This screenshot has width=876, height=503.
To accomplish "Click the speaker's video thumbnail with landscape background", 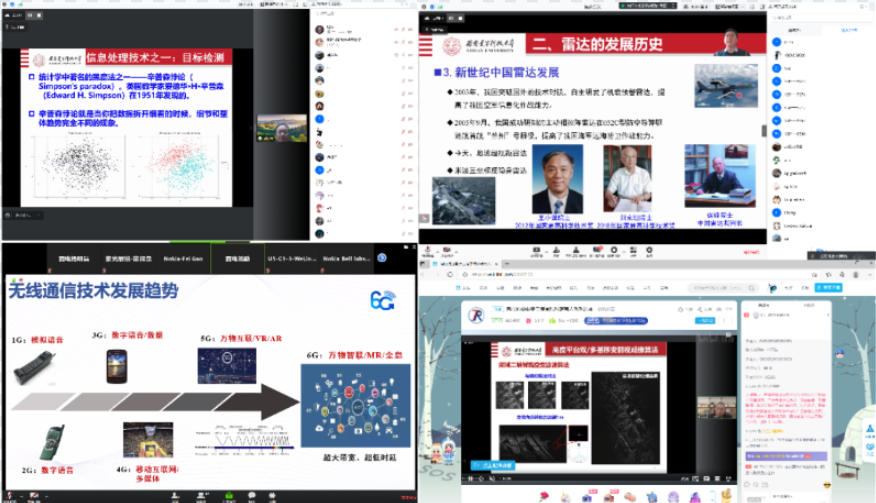I will [x=281, y=129].
